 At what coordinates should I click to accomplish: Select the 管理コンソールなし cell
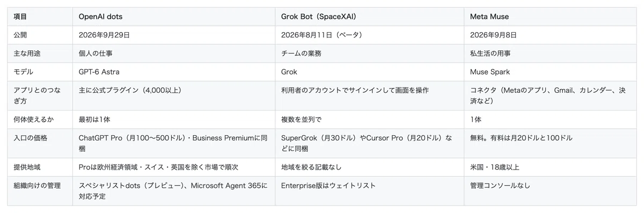pos(550,192)
